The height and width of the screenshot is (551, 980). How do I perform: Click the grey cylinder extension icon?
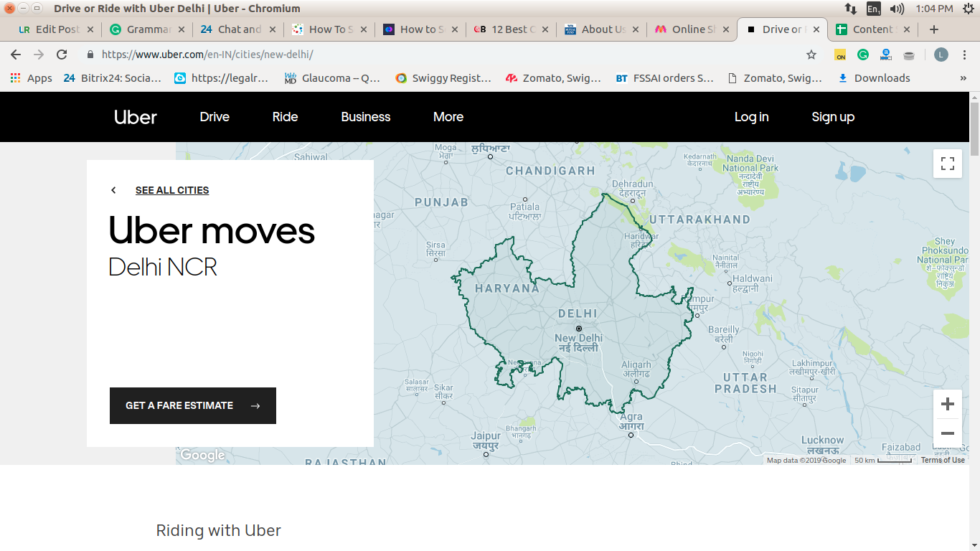(909, 55)
